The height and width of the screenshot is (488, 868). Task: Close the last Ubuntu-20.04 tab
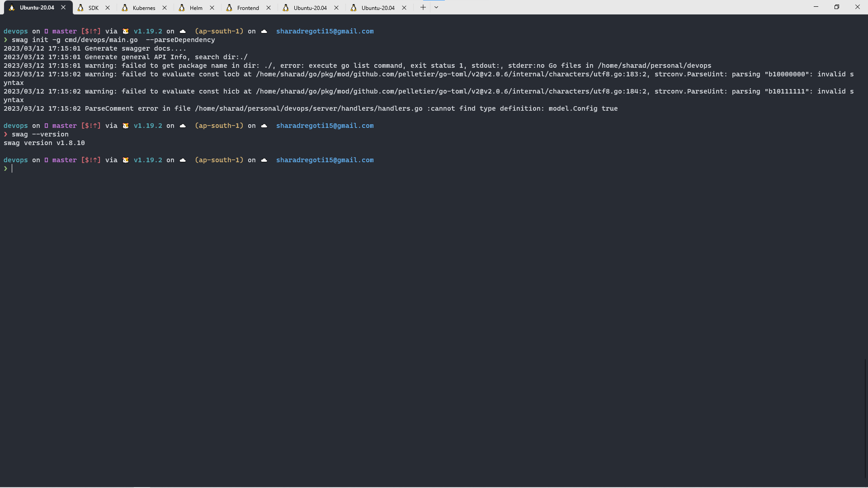point(404,8)
